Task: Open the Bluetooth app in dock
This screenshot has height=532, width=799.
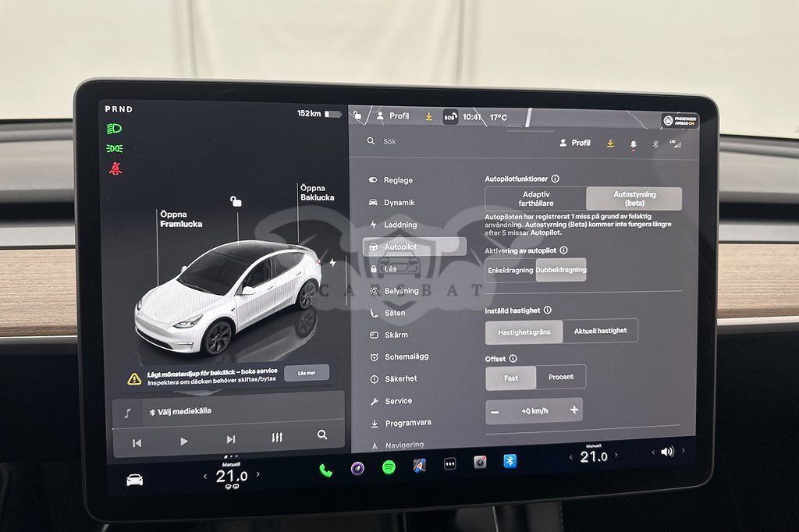Action: coord(510,461)
